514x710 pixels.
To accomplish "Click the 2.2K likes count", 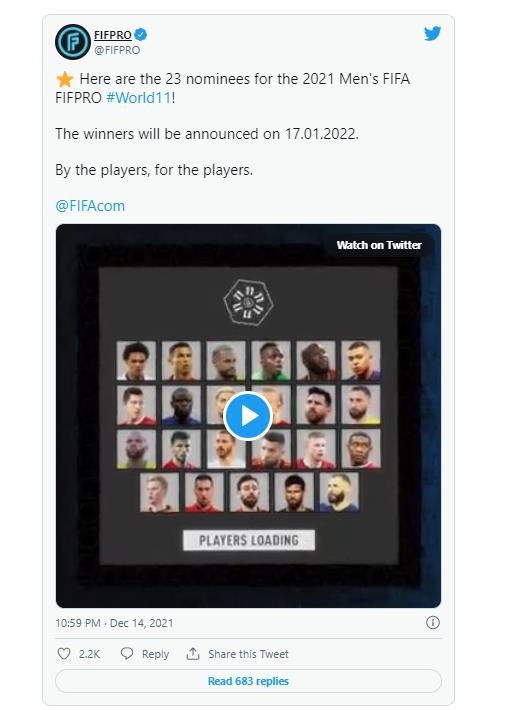I will (x=89, y=654).
